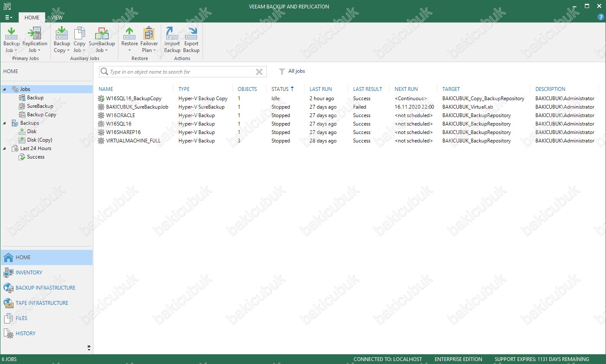The height and width of the screenshot is (364, 606).
Task: Click the Tape Infrastructure navigation icon
Action: (8, 303)
